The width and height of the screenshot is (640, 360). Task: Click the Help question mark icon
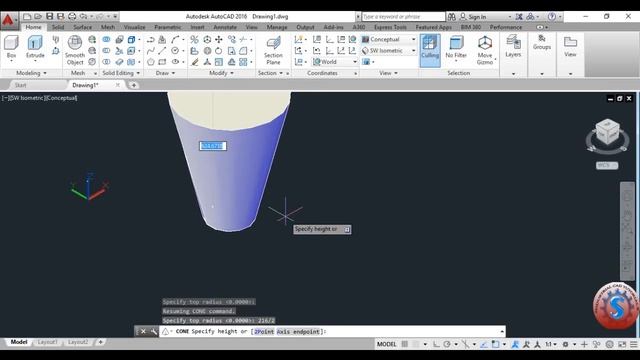pos(552,17)
